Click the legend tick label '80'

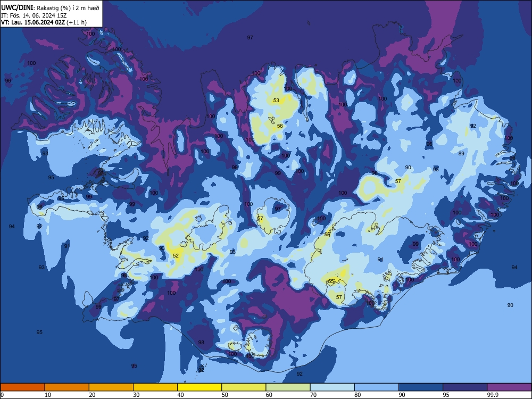click(x=358, y=395)
